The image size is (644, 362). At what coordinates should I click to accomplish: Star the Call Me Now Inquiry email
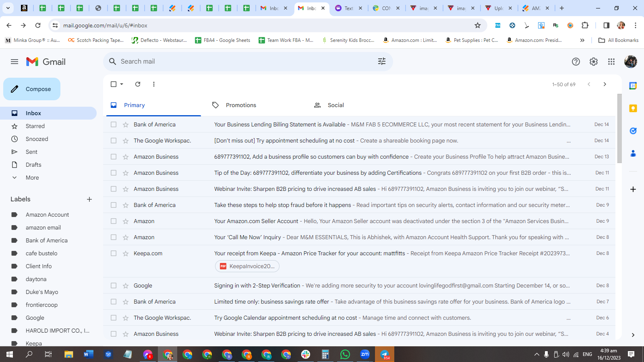pos(126,237)
